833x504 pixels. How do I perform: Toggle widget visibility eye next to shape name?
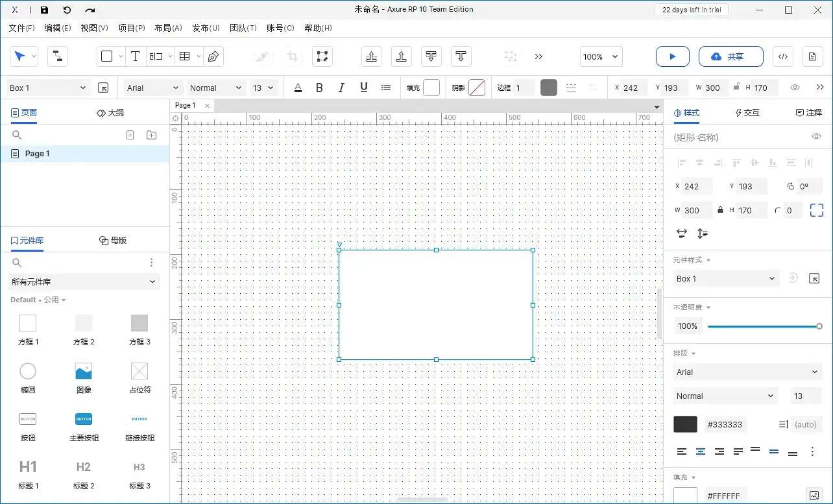(x=817, y=136)
